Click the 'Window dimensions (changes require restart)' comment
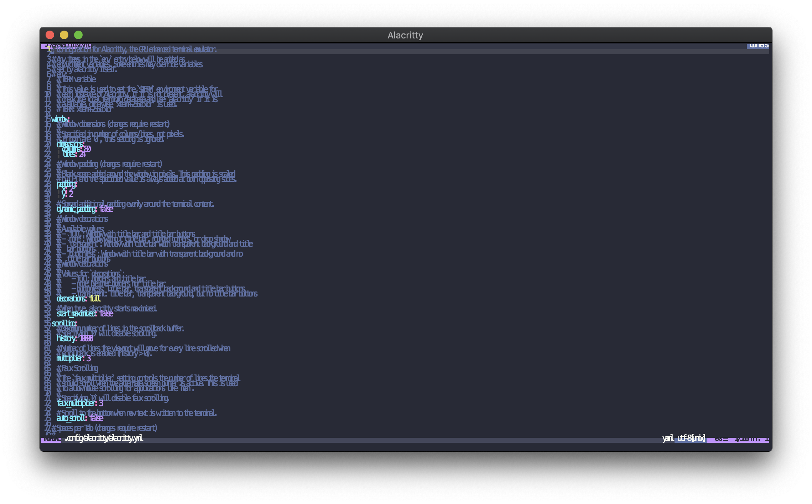Image resolution: width=812 pixels, height=504 pixels. [113, 124]
